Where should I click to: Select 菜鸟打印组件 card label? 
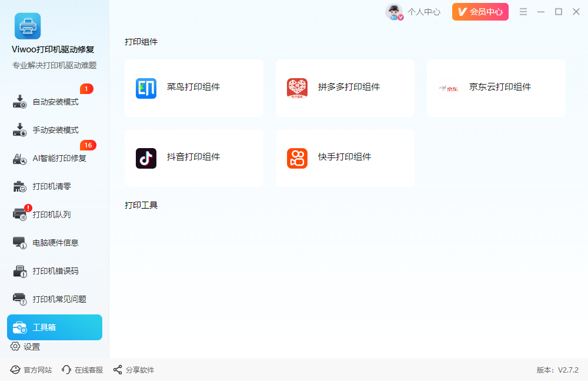point(193,87)
